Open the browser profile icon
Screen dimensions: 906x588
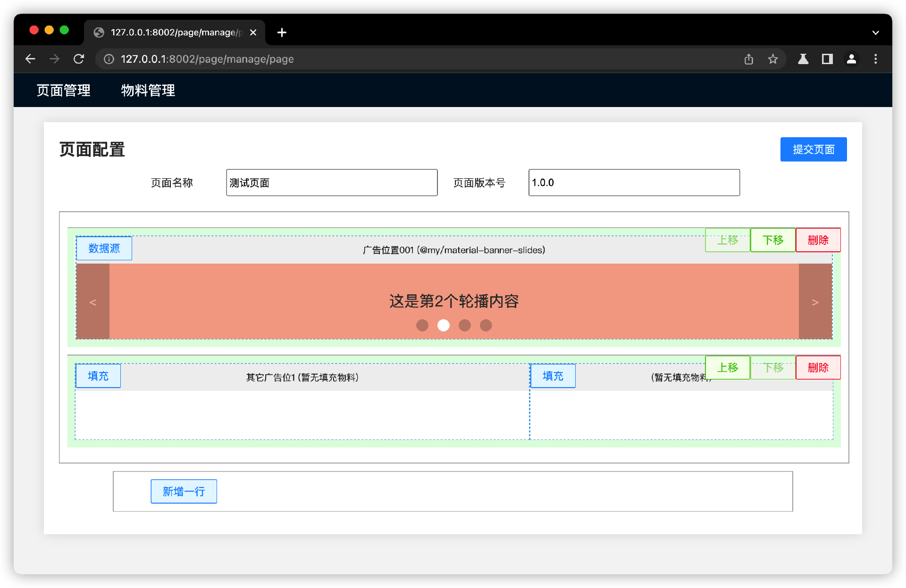[x=851, y=59]
